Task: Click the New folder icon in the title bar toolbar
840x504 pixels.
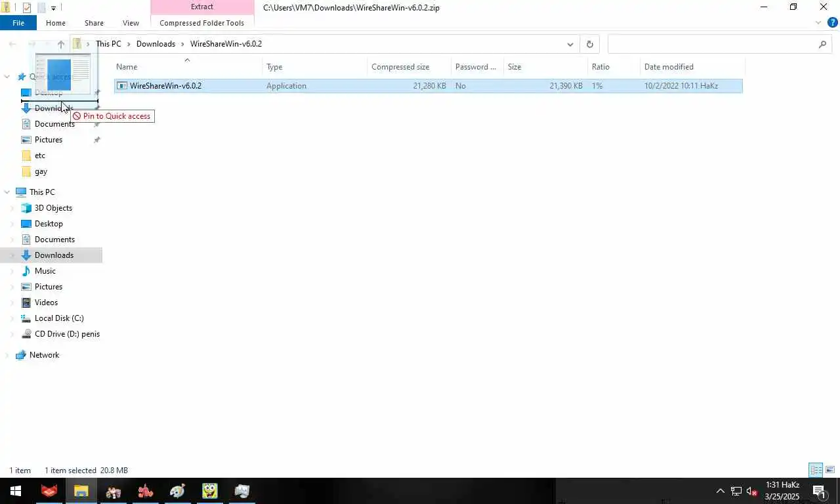Action: [x=41, y=8]
